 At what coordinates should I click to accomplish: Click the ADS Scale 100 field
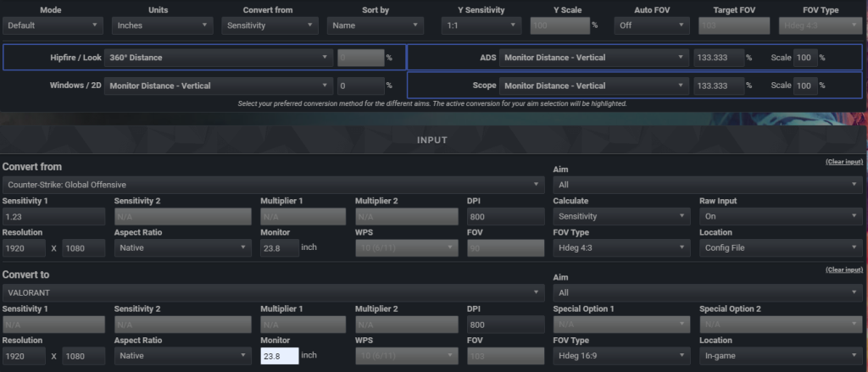tap(805, 58)
